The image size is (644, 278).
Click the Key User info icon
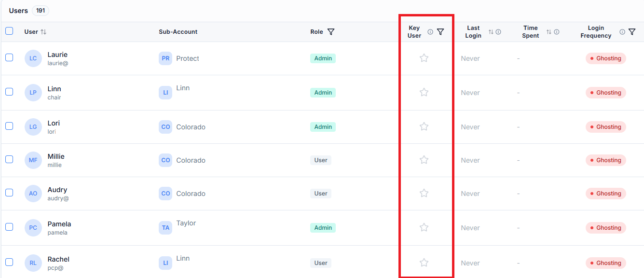[430, 32]
